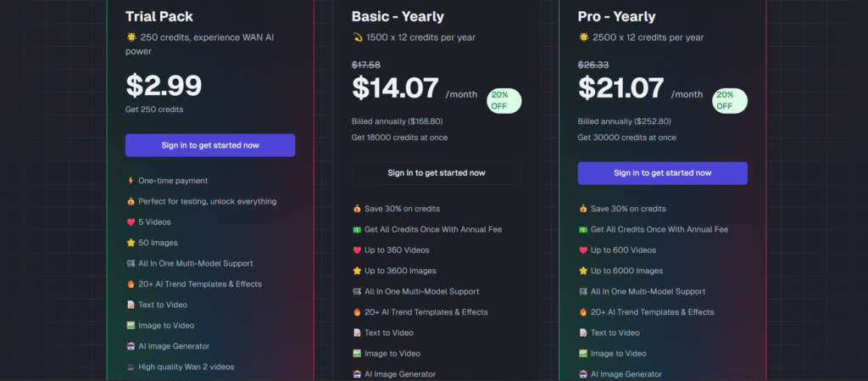Click 'Get 18000 credits at once'
868x381 pixels.
(x=400, y=137)
